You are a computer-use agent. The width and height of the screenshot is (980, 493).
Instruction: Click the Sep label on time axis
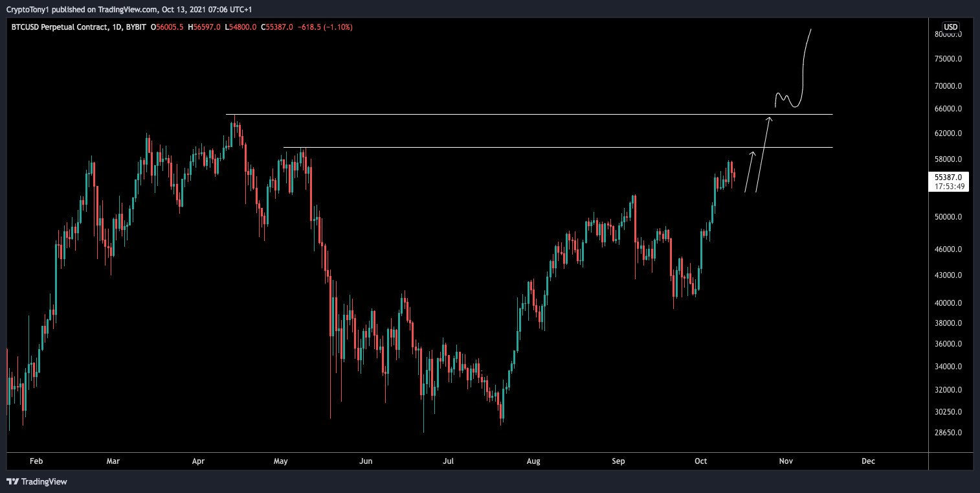[619, 461]
